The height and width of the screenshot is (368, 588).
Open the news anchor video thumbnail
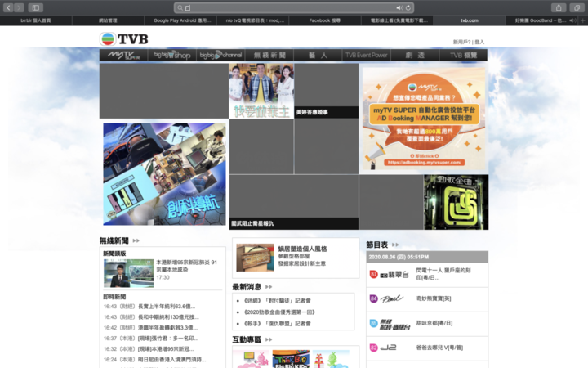pyautogui.click(x=129, y=273)
